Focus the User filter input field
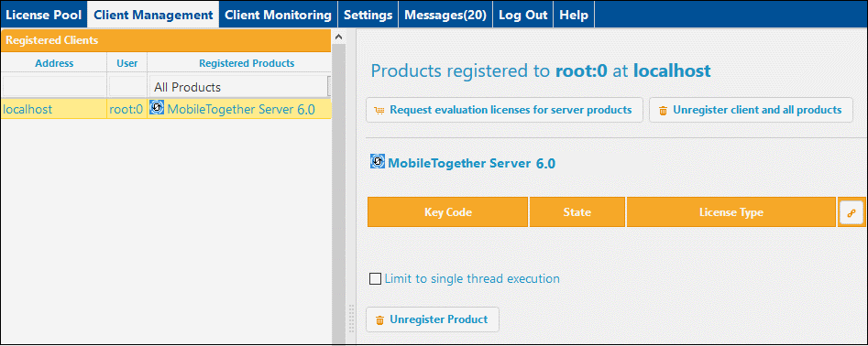 click(126, 87)
